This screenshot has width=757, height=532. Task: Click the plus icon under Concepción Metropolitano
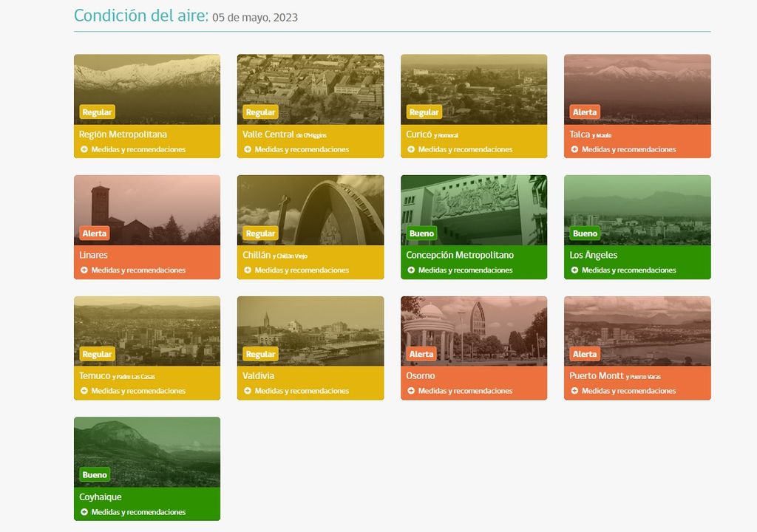410,270
